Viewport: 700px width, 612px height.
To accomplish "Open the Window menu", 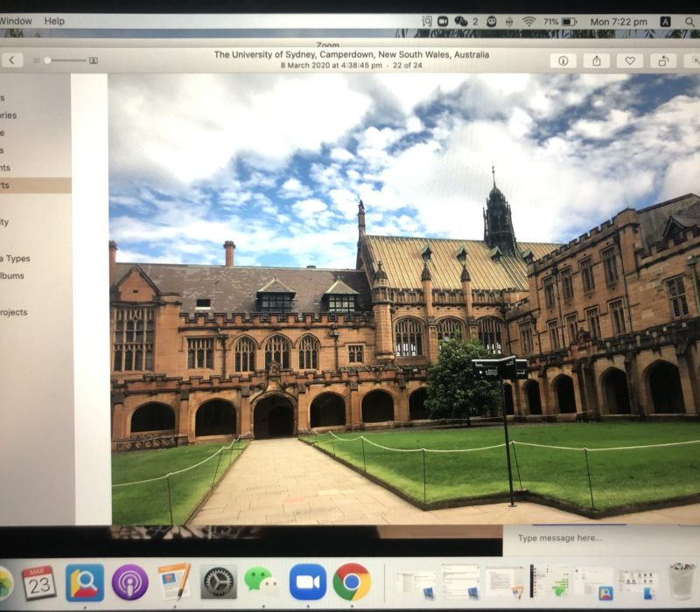I will [x=16, y=21].
